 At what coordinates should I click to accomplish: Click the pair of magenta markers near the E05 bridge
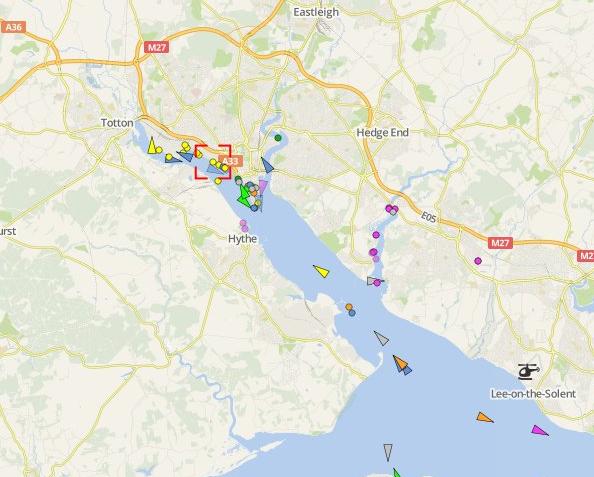click(392, 209)
